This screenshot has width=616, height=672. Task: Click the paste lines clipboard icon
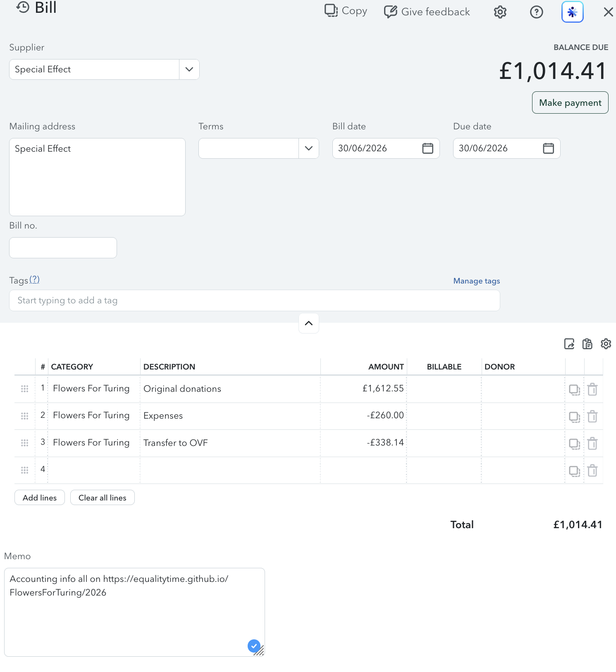(587, 344)
